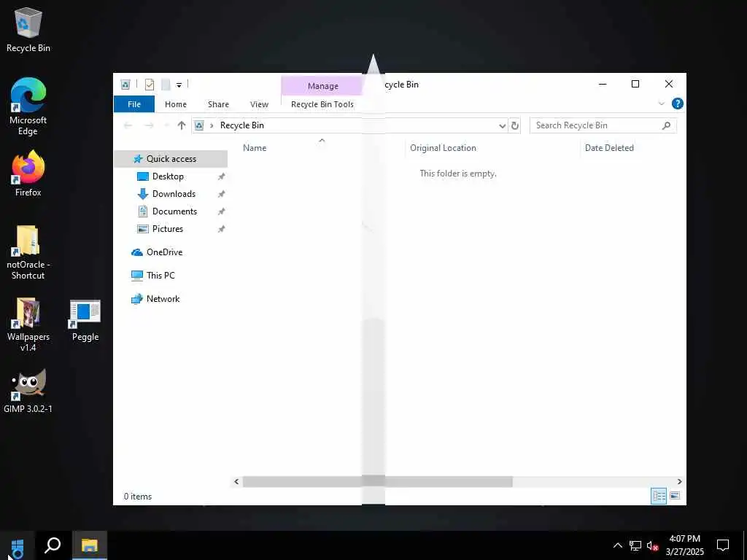Image resolution: width=747 pixels, height=560 pixels.
Task: Open the Recycle Bin Tools tab
Action: 322,104
